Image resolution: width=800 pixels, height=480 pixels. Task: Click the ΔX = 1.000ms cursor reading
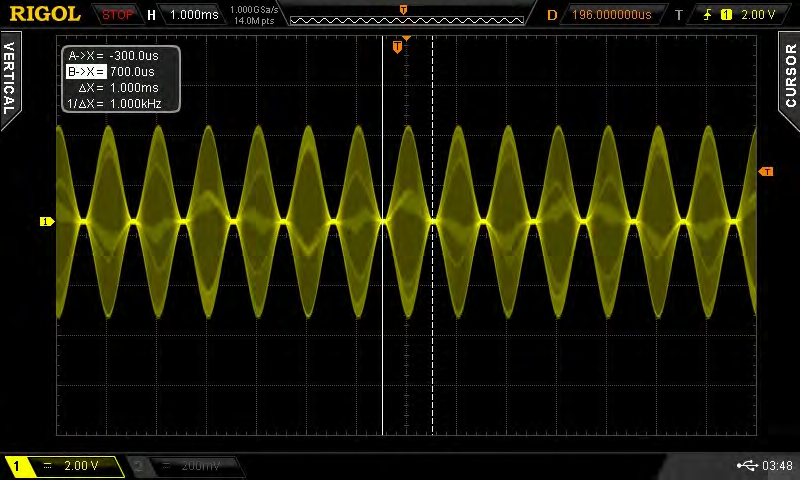[118, 88]
